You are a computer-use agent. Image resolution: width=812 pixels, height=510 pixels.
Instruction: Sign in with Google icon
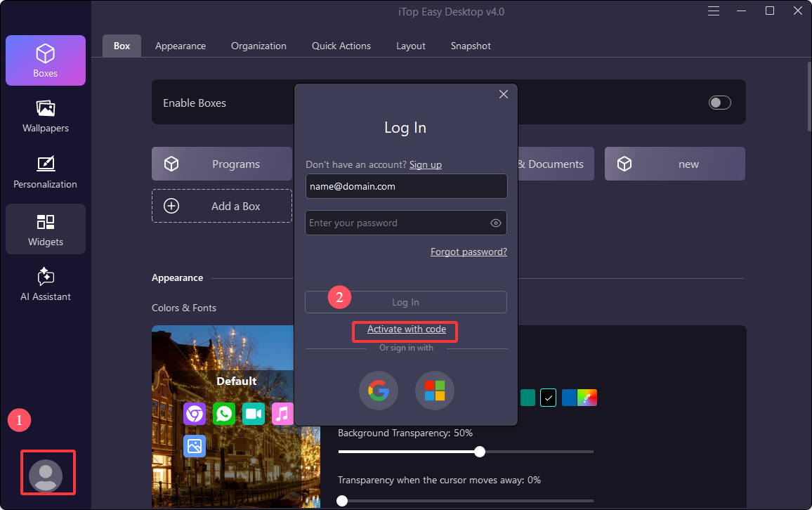379,391
